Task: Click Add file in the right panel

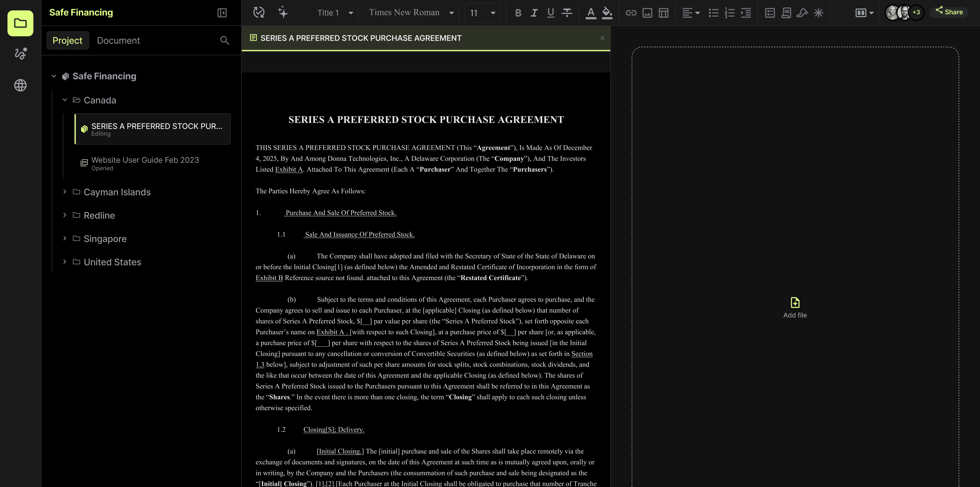Action: [795, 308]
